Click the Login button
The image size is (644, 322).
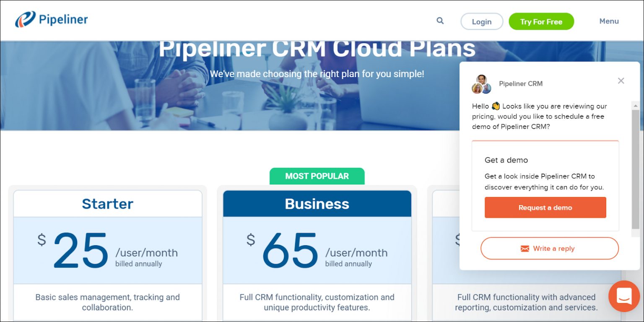tap(481, 22)
